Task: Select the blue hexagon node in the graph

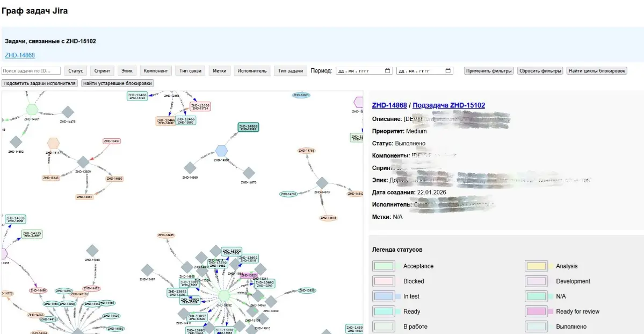Action: (x=222, y=151)
